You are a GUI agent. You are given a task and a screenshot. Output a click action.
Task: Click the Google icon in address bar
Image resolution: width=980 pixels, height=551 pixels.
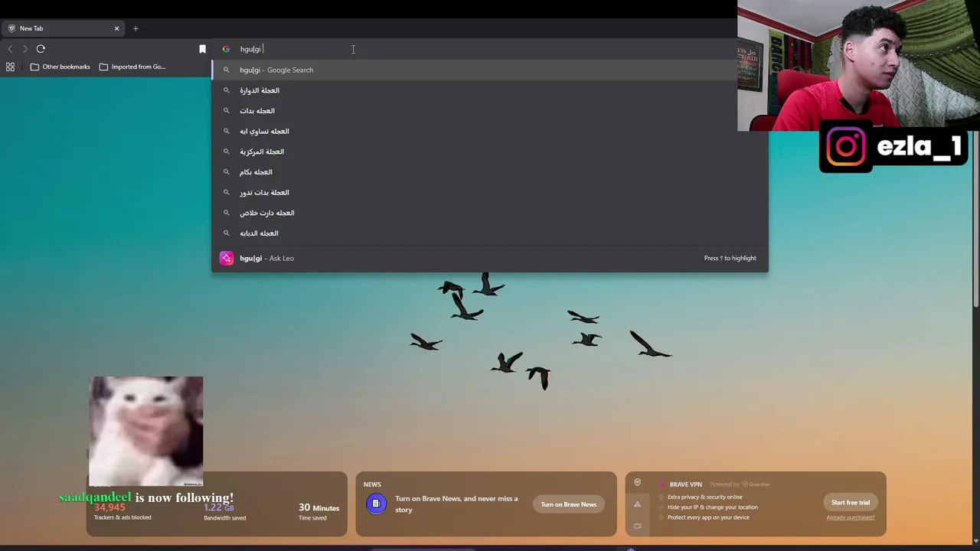coord(226,49)
